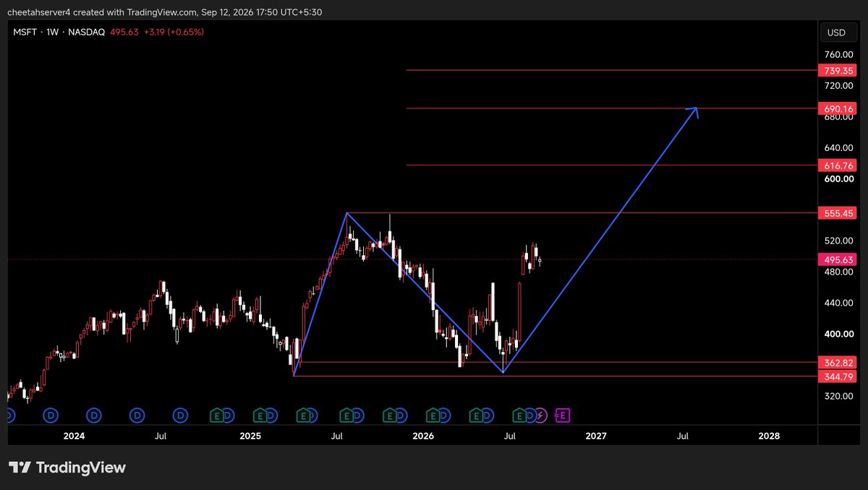Screen dimensions: 868x490
Task: Click the +3.19 (+0.65%) change value
Action: 174,32
